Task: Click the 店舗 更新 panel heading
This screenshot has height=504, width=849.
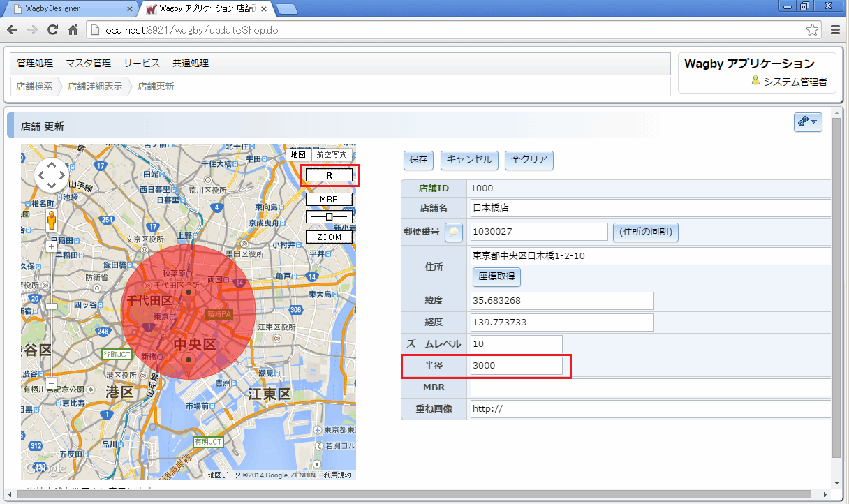Action: click(43, 126)
